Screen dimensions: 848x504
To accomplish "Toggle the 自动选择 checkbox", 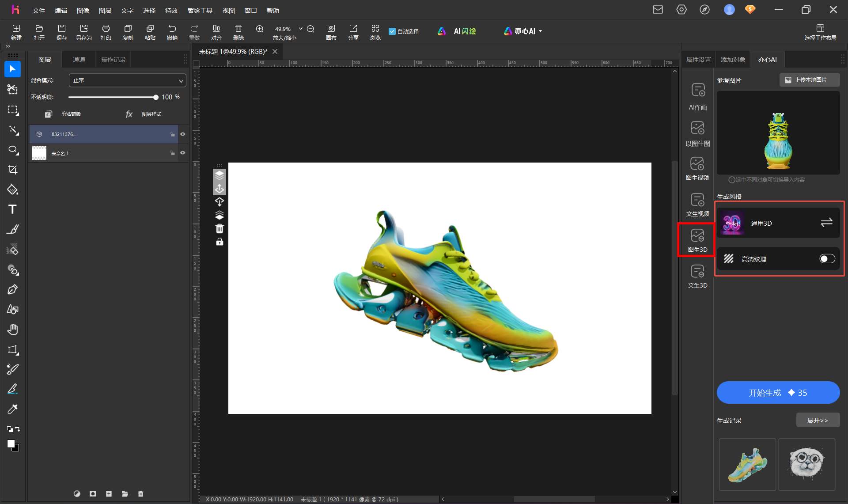I will (x=392, y=31).
